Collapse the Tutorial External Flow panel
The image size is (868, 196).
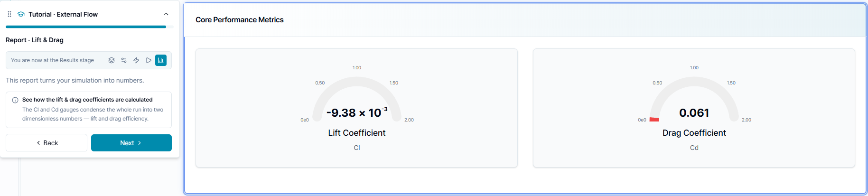pyautogui.click(x=166, y=14)
